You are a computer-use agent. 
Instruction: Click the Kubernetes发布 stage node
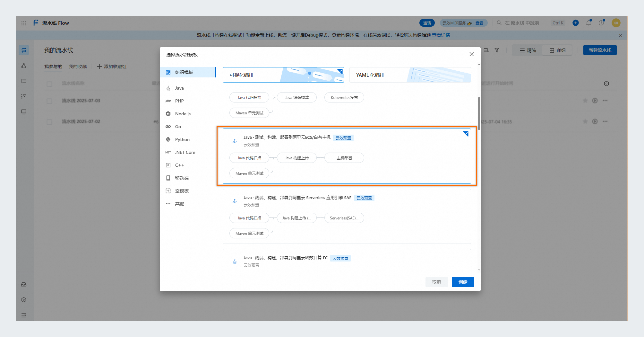[x=344, y=97]
